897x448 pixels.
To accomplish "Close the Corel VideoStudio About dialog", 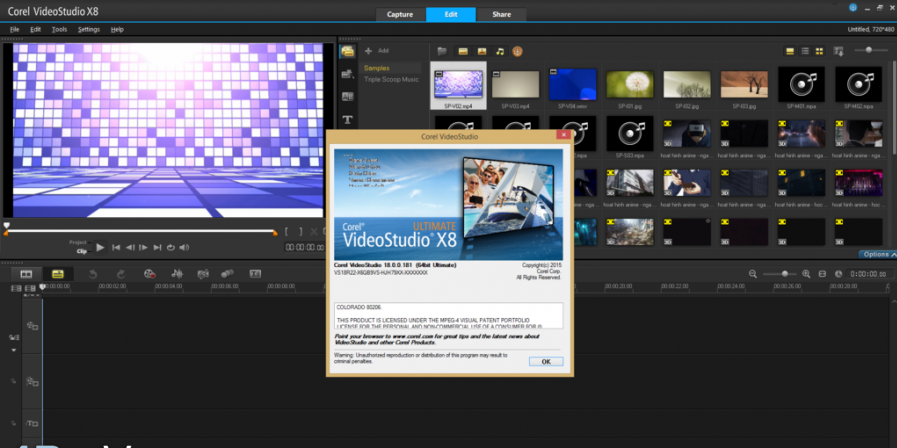I will tap(563, 136).
